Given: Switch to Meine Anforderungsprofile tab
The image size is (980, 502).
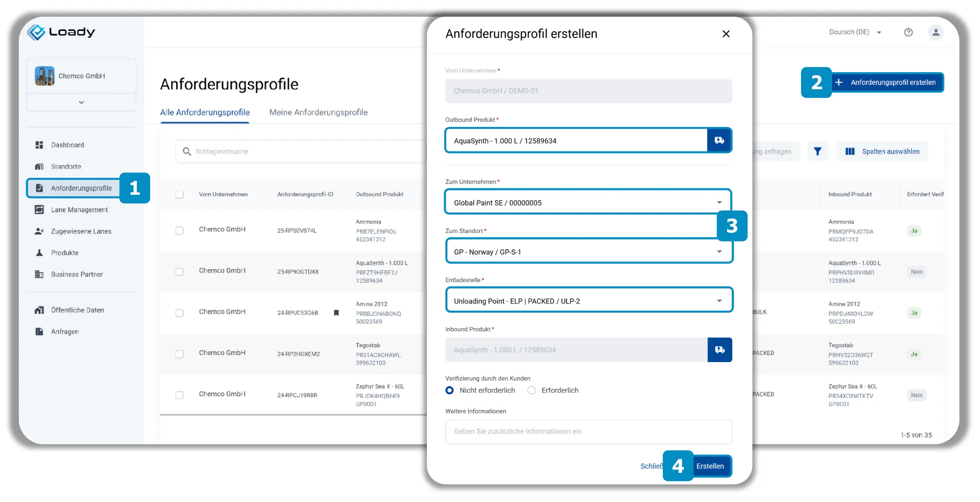Looking at the screenshot, I should click(x=318, y=112).
